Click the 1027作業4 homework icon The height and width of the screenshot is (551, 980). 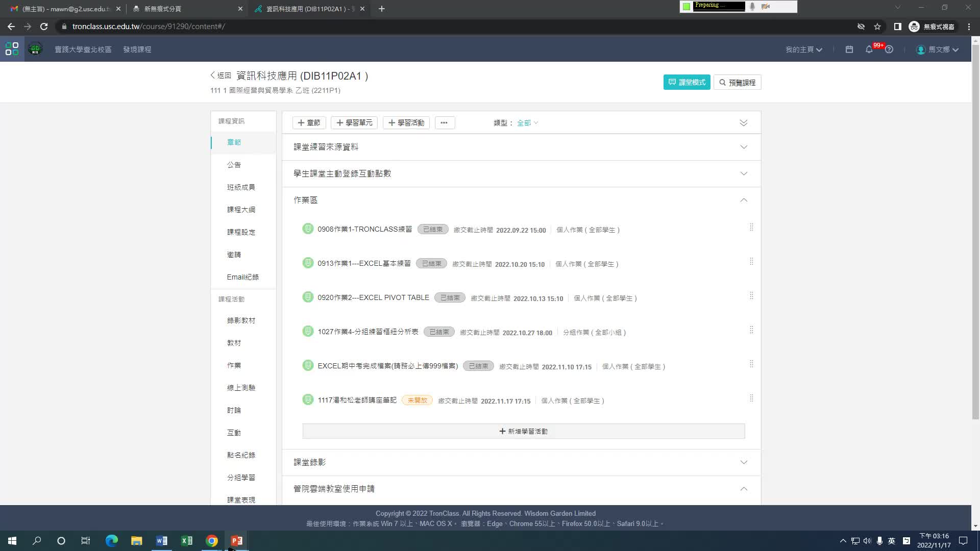(x=308, y=331)
